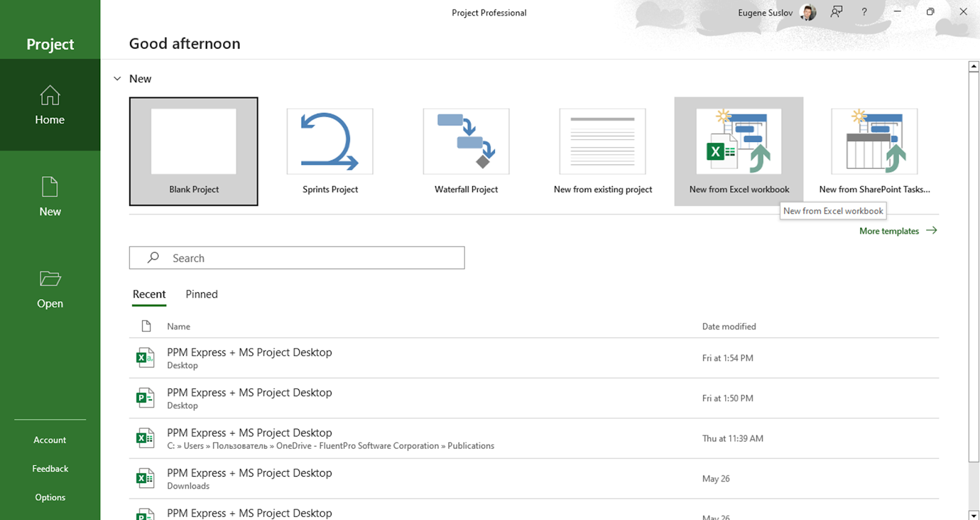
Task: Click the search magnifier icon
Action: coord(153,258)
